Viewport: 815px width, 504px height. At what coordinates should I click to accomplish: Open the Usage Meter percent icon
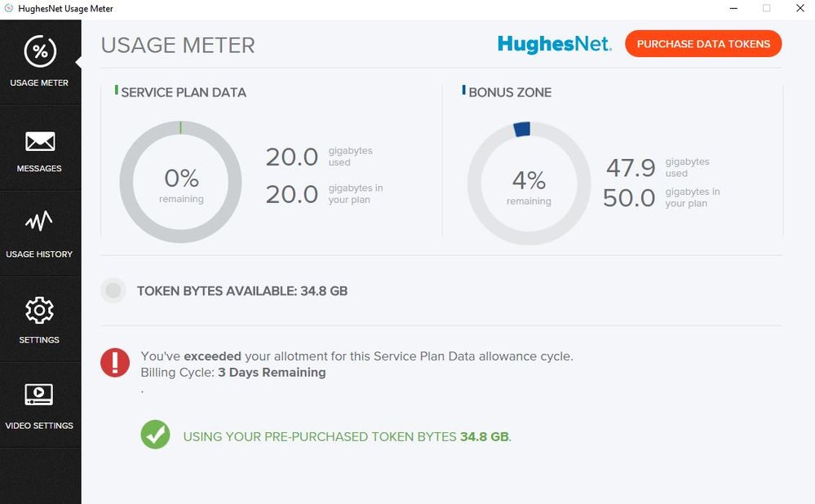click(40, 51)
